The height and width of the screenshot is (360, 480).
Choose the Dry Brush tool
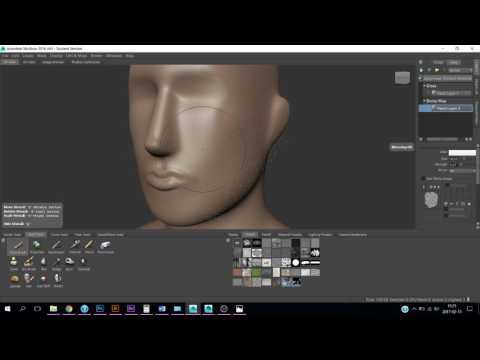pos(29,263)
